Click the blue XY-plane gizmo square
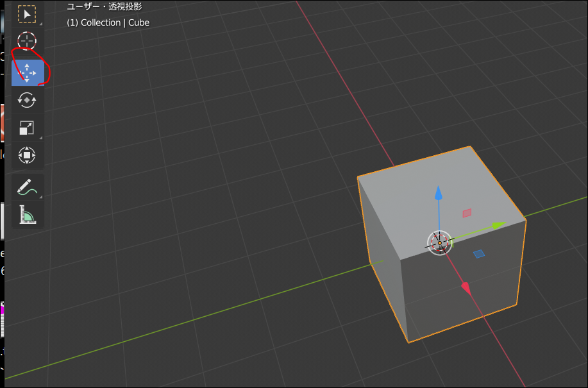Image resolution: width=588 pixels, height=388 pixels. click(479, 254)
